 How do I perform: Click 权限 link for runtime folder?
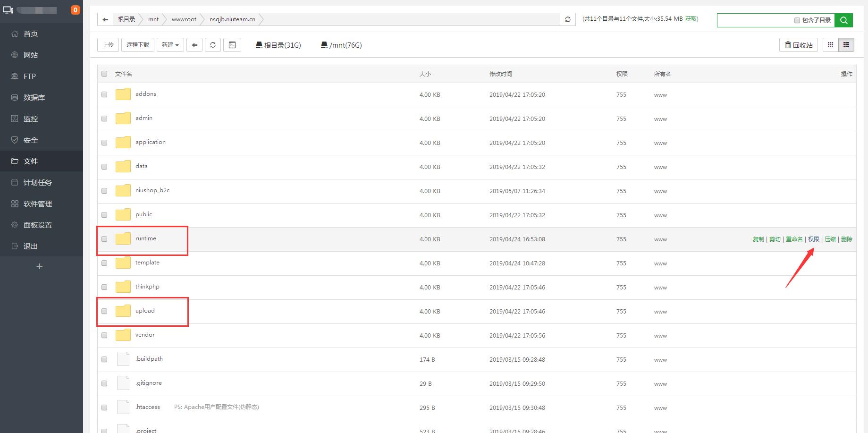(813, 239)
